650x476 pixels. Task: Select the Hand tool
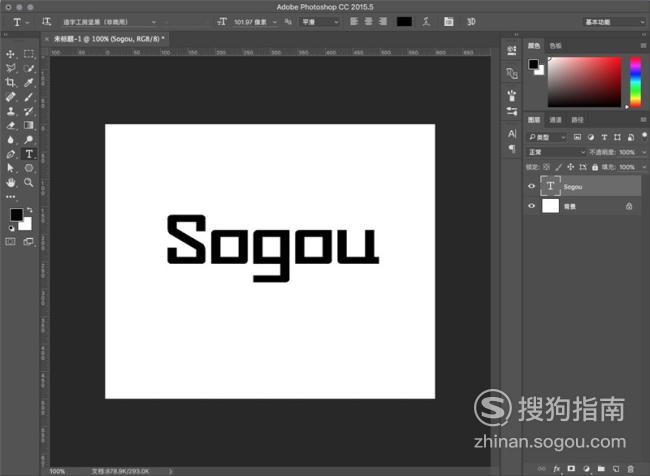(x=10, y=182)
